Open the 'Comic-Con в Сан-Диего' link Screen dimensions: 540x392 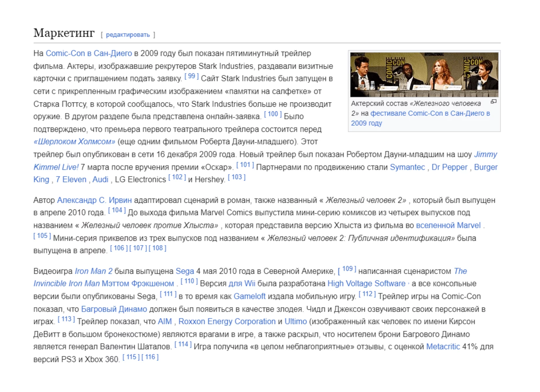[x=89, y=53]
